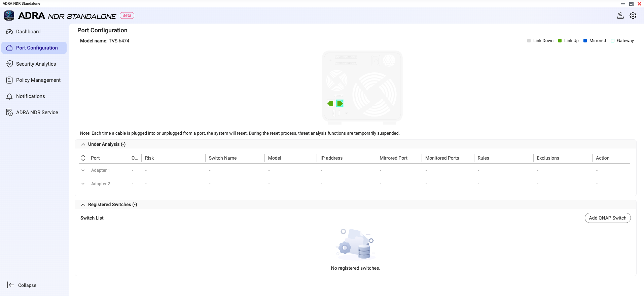
Task: Go to Security Analytics page
Action: coord(36,64)
